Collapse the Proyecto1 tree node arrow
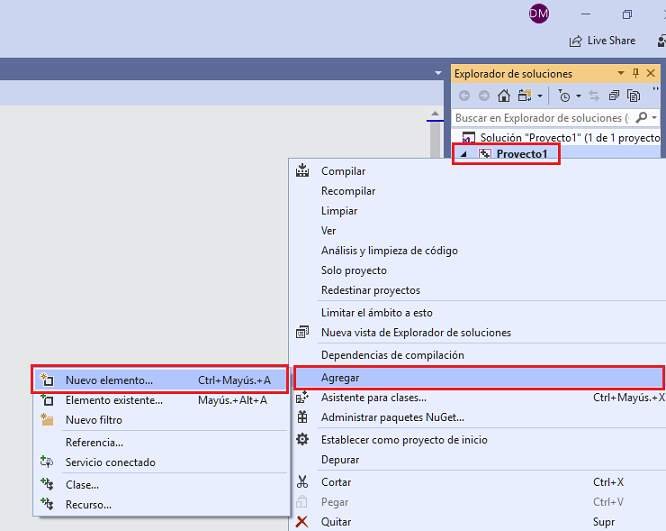 (463, 155)
